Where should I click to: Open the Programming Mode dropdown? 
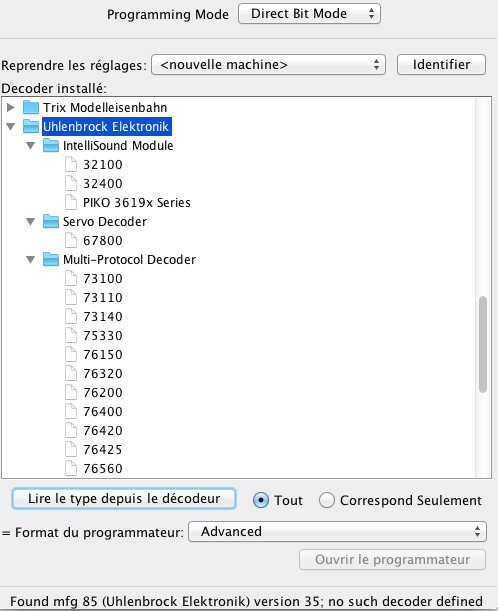[309, 14]
